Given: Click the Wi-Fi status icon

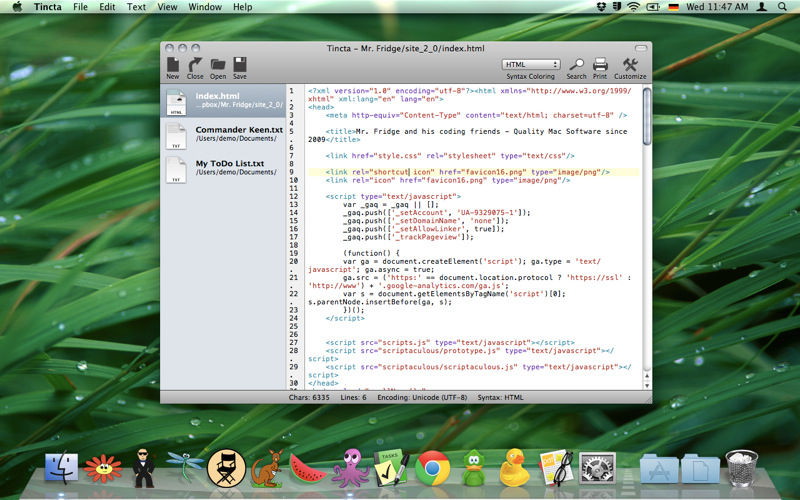Looking at the screenshot, I should (633, 7).
